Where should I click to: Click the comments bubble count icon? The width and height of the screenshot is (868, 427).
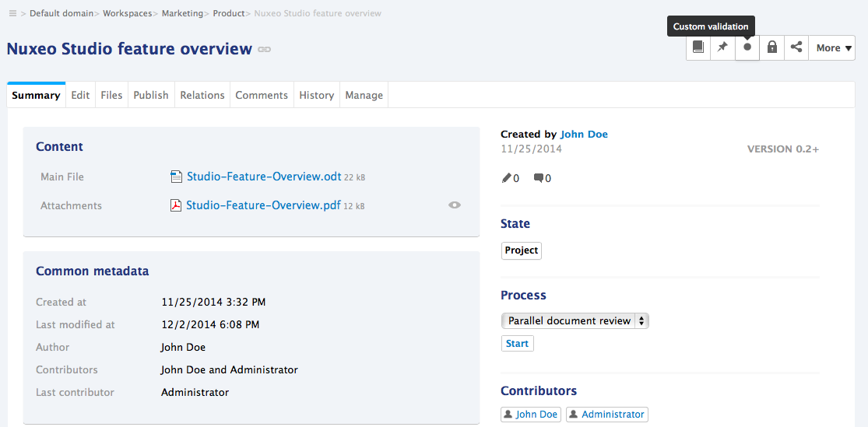click(x=538, y=178)
